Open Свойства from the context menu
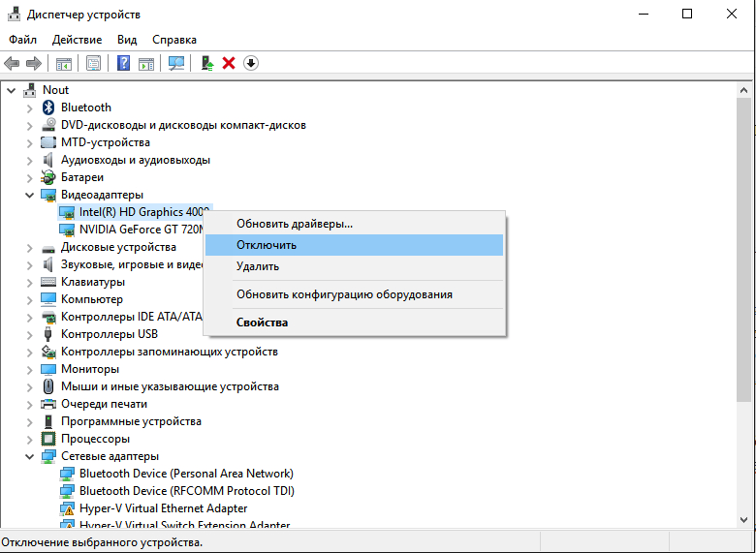Viewport: 756px width, 553px height. pyautogui.click(x=355, y=322)
